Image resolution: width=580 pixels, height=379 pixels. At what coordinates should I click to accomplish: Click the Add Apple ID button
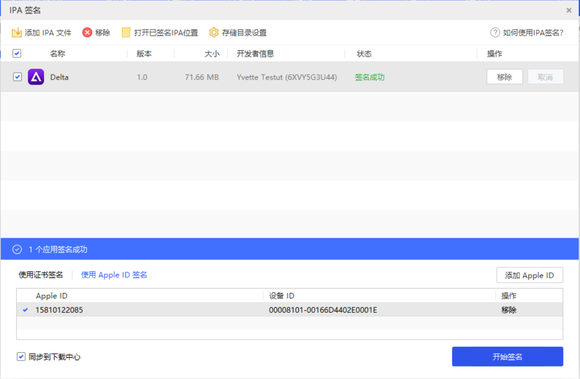point(530,275)
